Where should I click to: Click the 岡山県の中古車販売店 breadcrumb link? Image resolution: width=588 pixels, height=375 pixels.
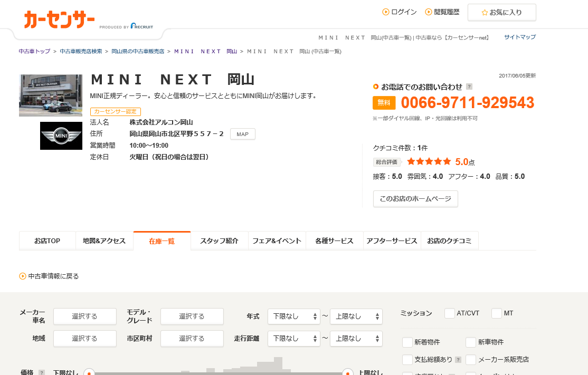pos(138,51)
